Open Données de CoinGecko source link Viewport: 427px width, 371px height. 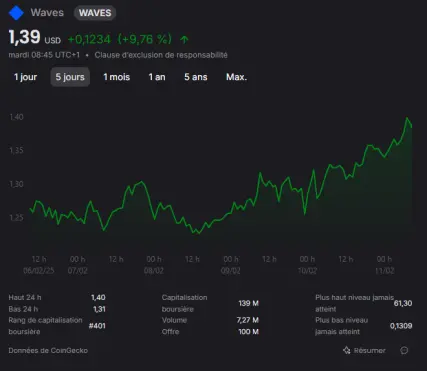48,350
